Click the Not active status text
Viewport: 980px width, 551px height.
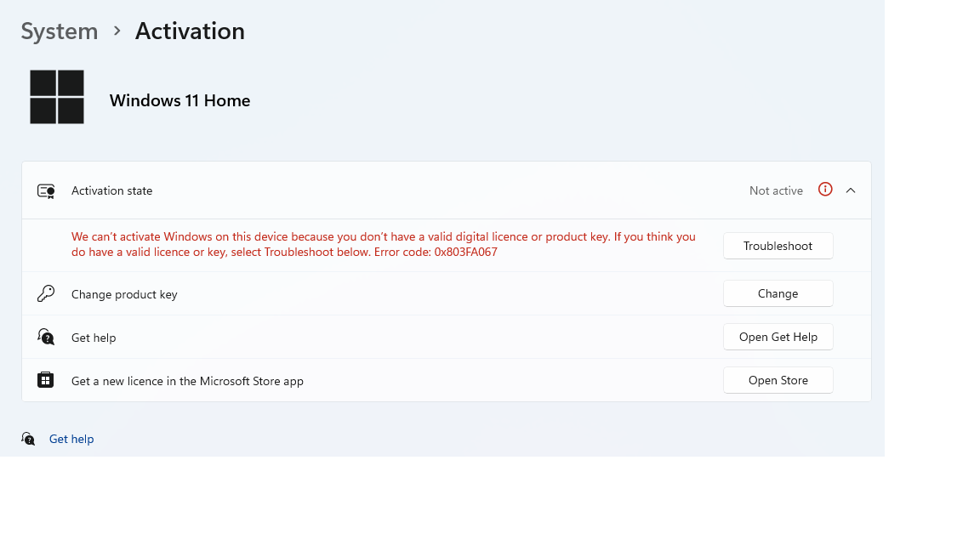[776, 191]
